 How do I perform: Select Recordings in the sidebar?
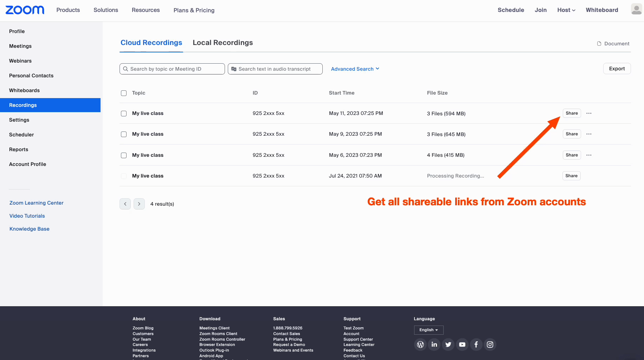coord(50,105)
